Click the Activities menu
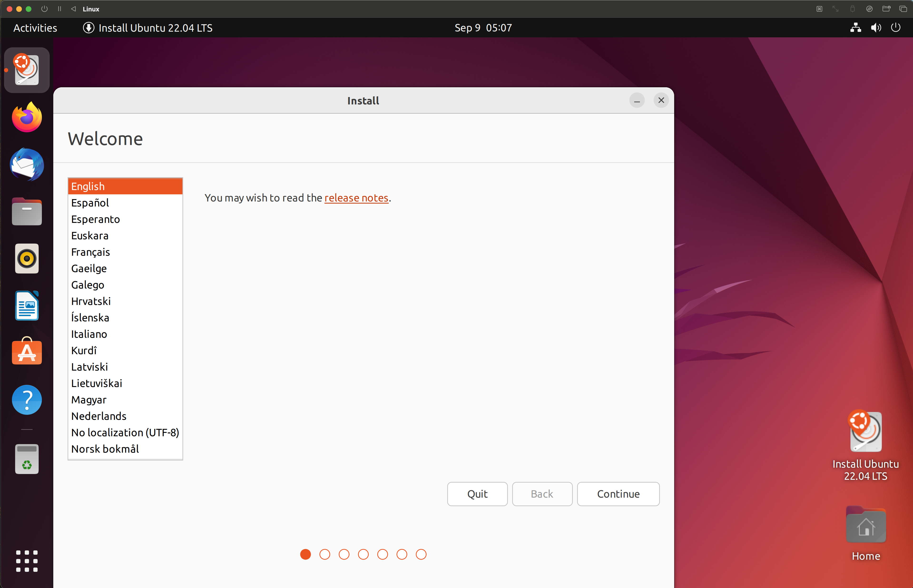This screenshot has height=588, width=913. 35,28
